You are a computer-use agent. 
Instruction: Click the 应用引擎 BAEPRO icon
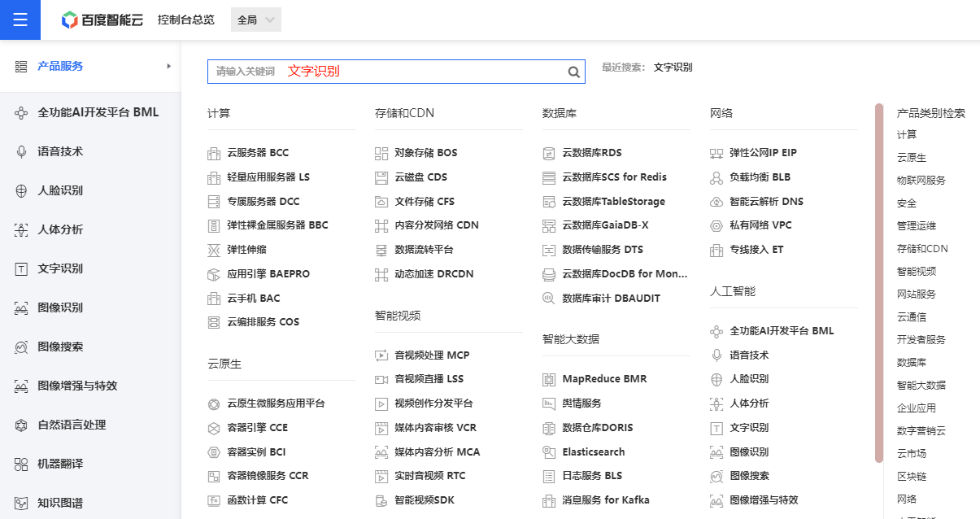[214, 274]
